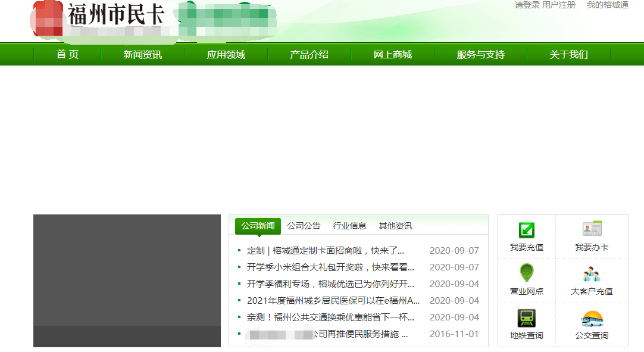Screen dimensions: 644x352
Task: Open the 我要办卡 card application icon
Action: (x=592, y=229)
